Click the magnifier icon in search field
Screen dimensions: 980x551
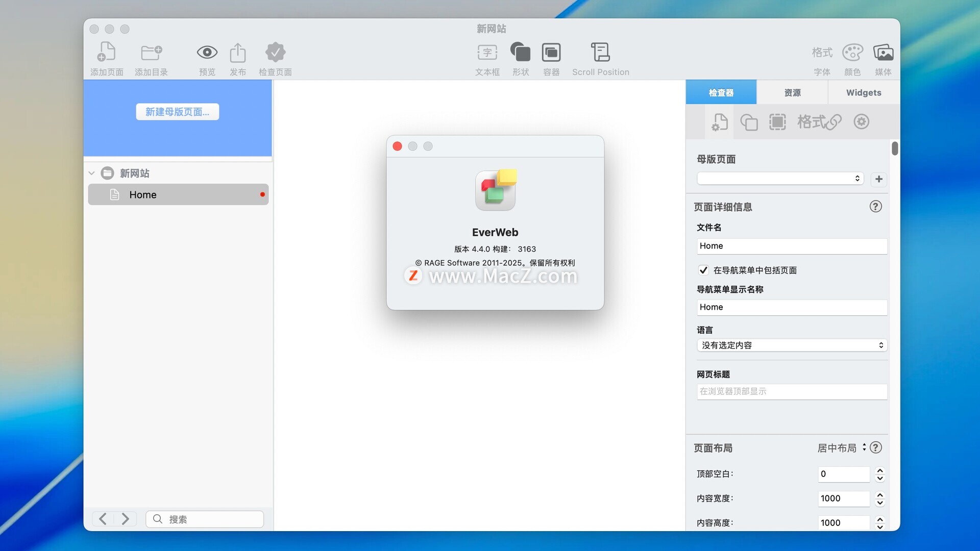tap(158, 519)
